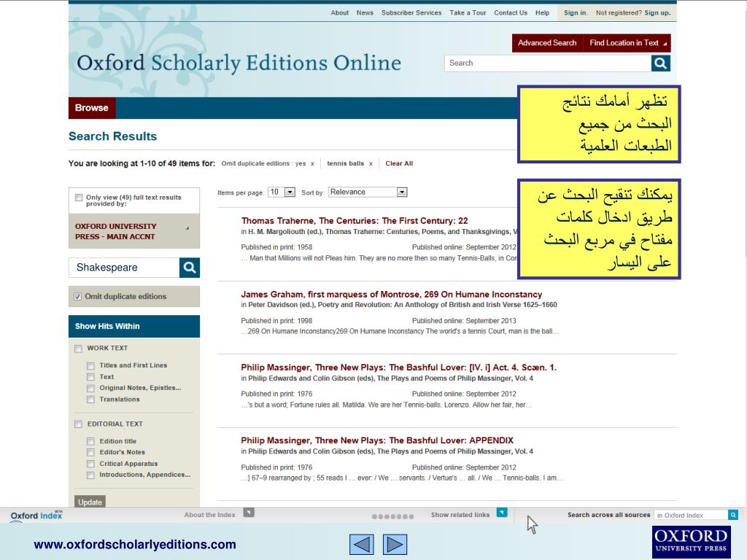The height and width of the screenshot is (560, 747).
Task: Click the About the Index link
Action: tap(209, 515)
